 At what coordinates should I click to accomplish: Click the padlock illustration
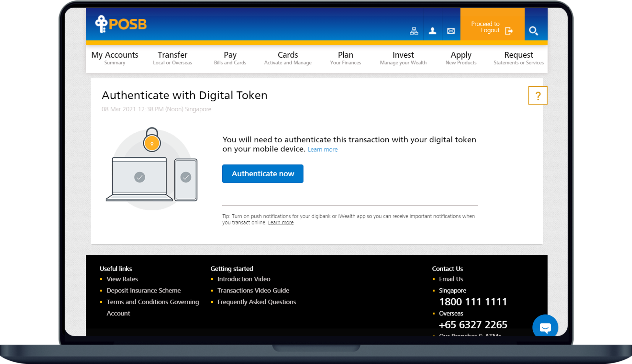coord(152,140)
